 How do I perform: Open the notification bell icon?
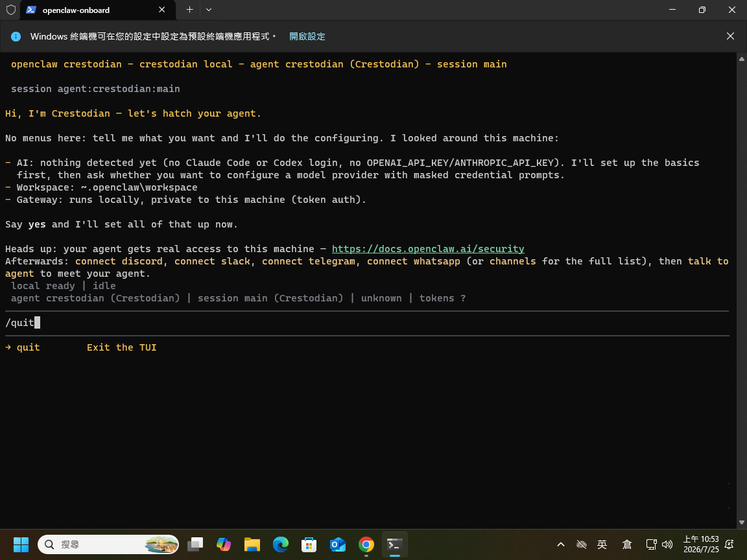[729, 544]
